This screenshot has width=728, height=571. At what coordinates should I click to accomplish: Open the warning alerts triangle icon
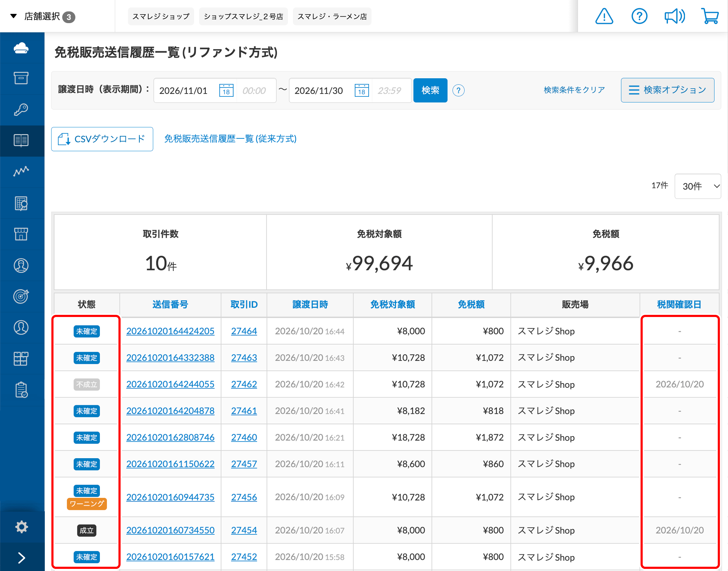point(604,16)
